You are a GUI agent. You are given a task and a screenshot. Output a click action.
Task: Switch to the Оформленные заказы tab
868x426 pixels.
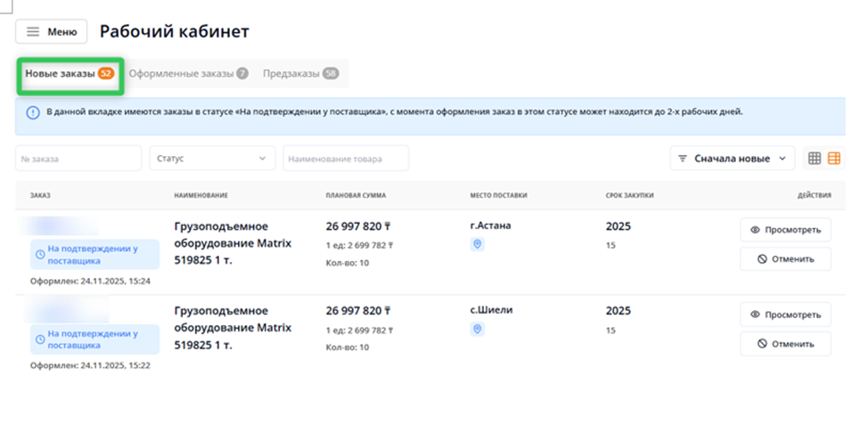181,74
